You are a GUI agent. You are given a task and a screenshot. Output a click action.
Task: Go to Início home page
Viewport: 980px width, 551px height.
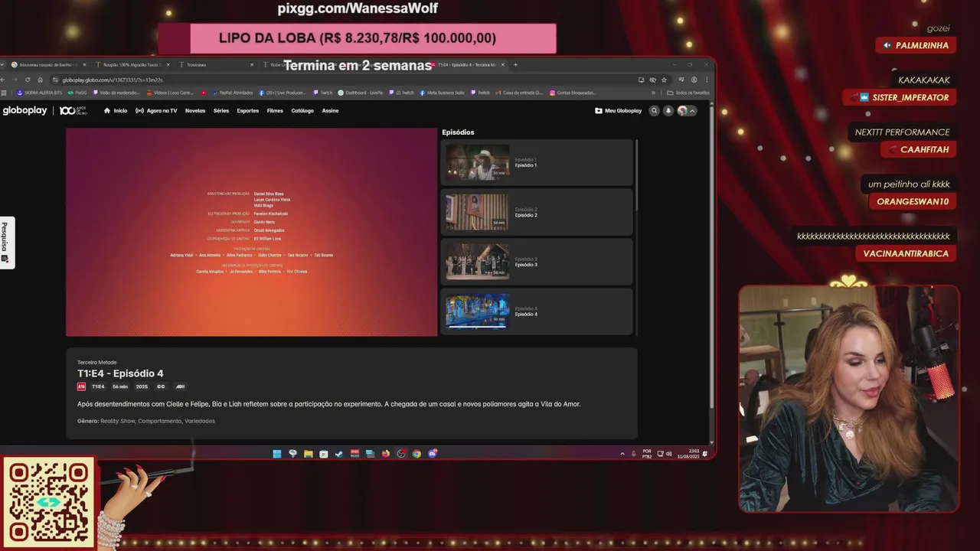pos(116,111)
